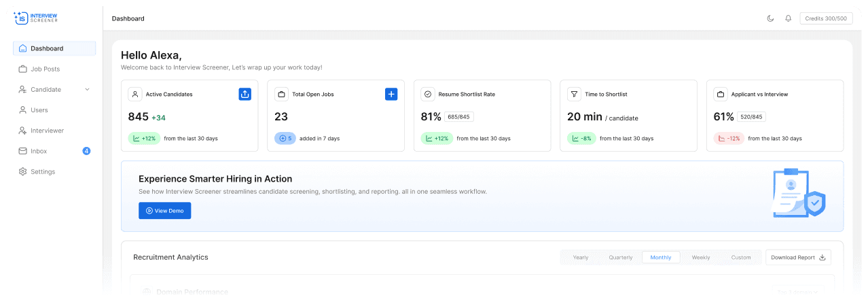Click the Candidate person icon in sidebar

tap(22, 89)
